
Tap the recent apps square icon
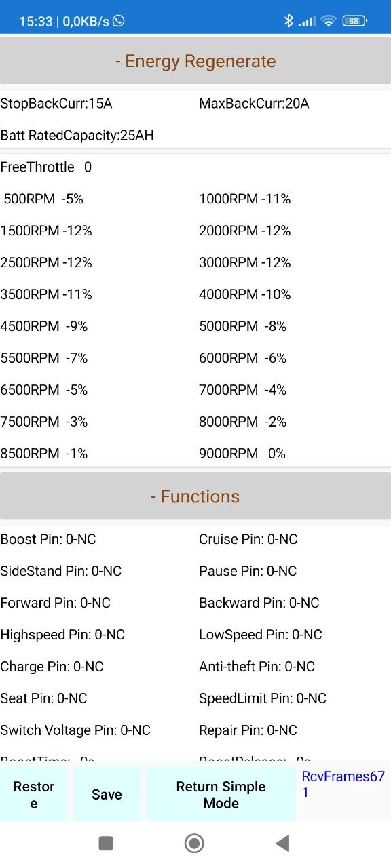pyautogui.click(x=106, y=843)
